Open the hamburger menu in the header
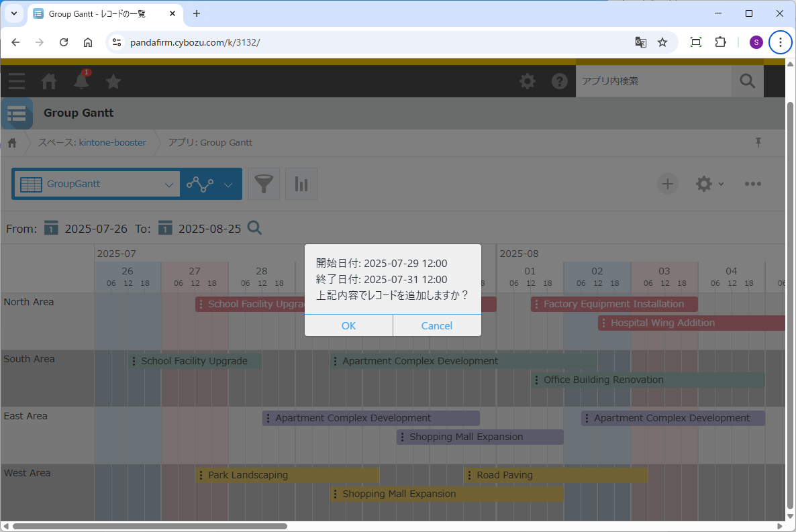 [17, 81]
